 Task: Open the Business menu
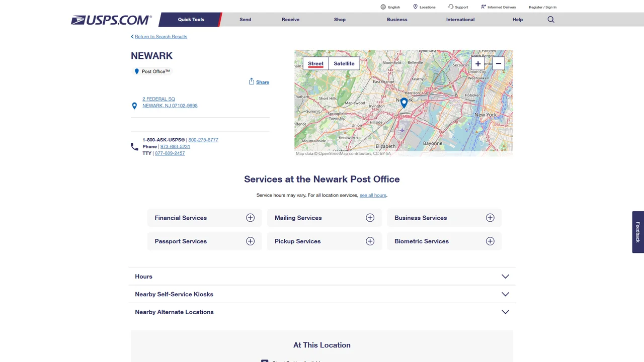(397, 20)
